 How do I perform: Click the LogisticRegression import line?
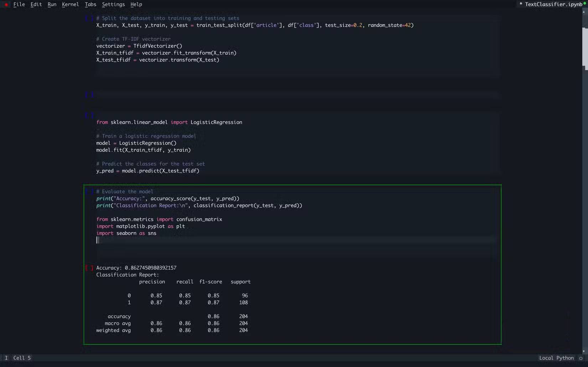coord(169,122)
